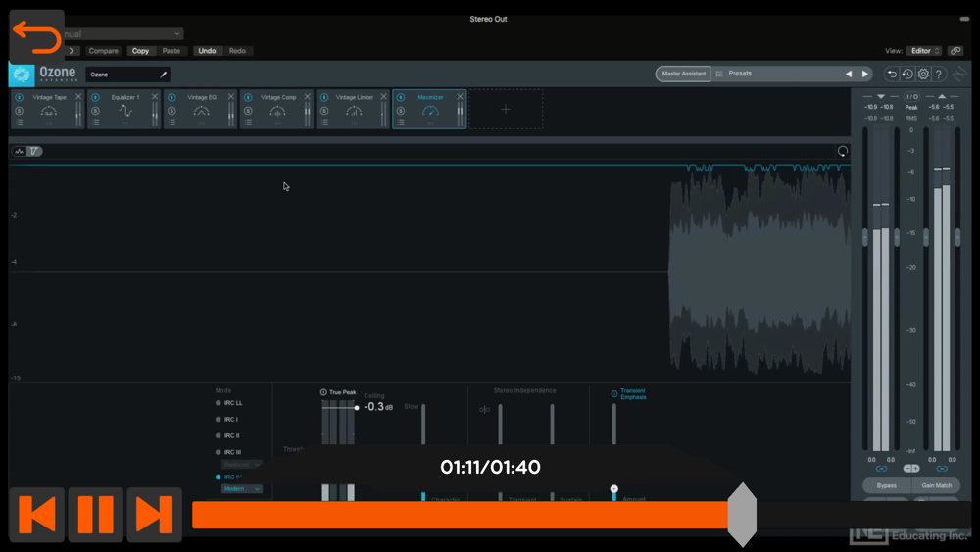Open Ozone settings gear

(923, 75)
